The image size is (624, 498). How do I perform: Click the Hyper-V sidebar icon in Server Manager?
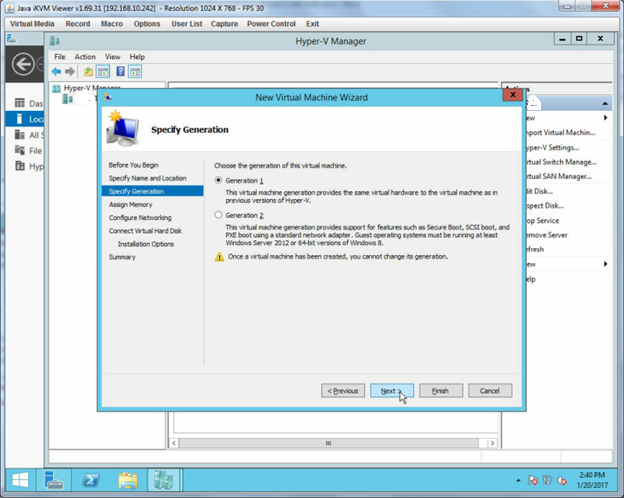click(x=20, y=166)
